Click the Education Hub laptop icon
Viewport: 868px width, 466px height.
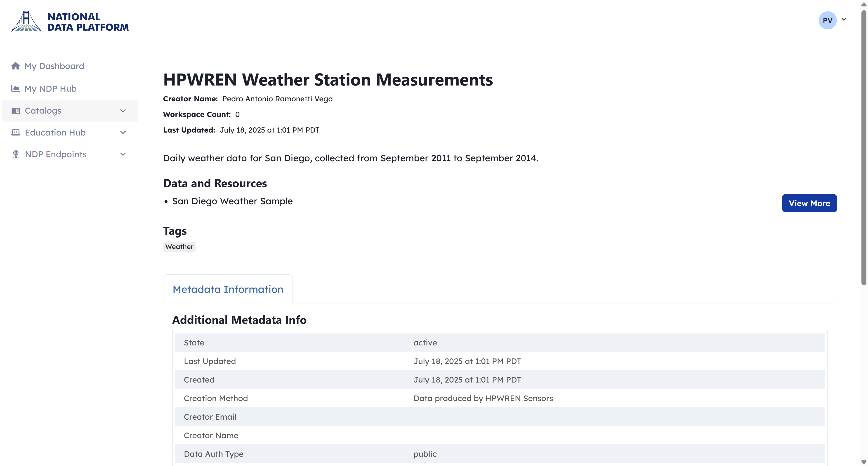pyautogui.click(x=16, y=133)
